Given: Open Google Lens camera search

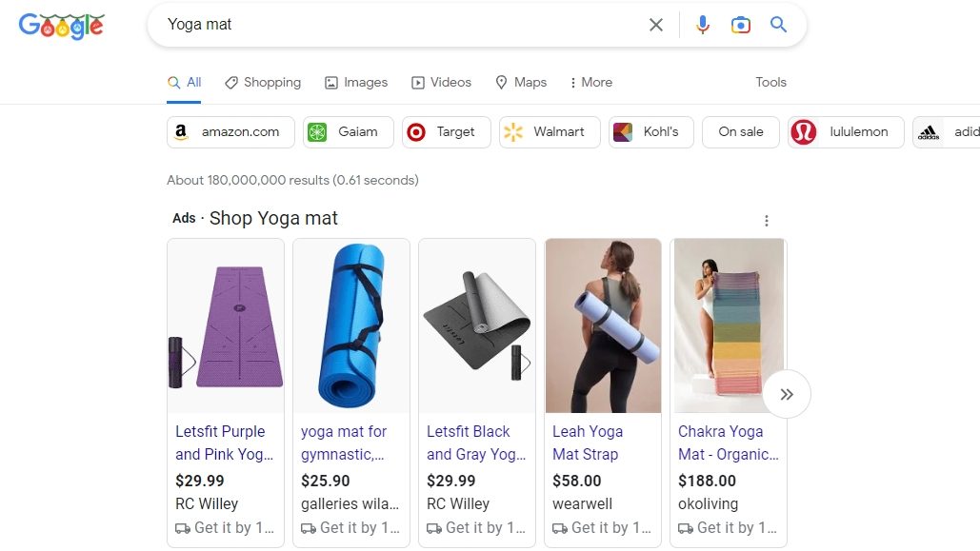Looking at the screenshot, I should 741,25.
